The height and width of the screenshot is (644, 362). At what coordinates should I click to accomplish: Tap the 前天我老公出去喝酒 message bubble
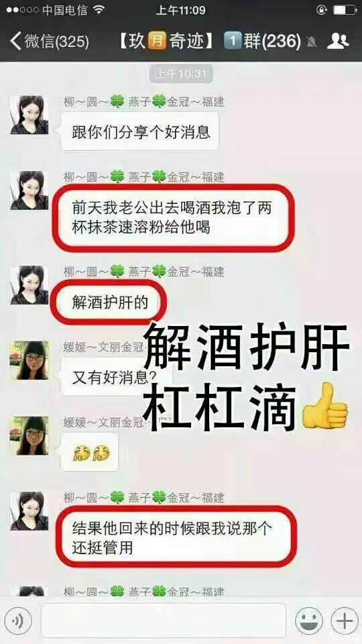173,217
